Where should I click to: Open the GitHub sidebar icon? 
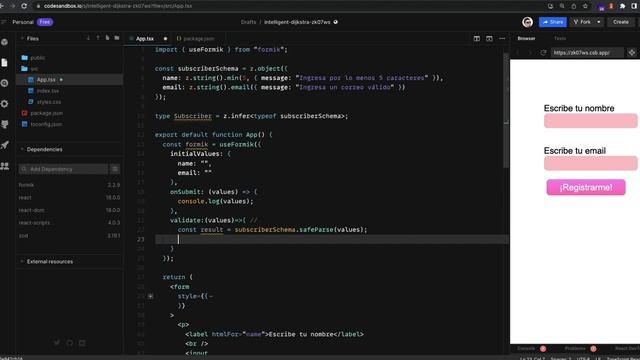click(4, 124)
